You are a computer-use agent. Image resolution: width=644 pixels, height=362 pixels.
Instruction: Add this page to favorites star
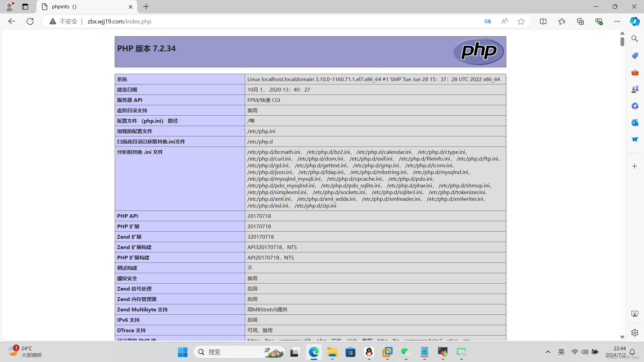pyautogui.click(x=521, y=21)
